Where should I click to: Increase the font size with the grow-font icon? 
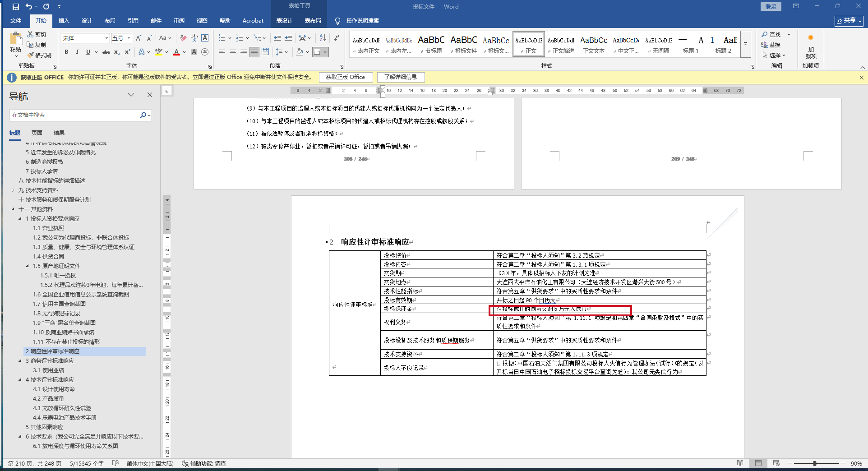(x=139, y=38)
